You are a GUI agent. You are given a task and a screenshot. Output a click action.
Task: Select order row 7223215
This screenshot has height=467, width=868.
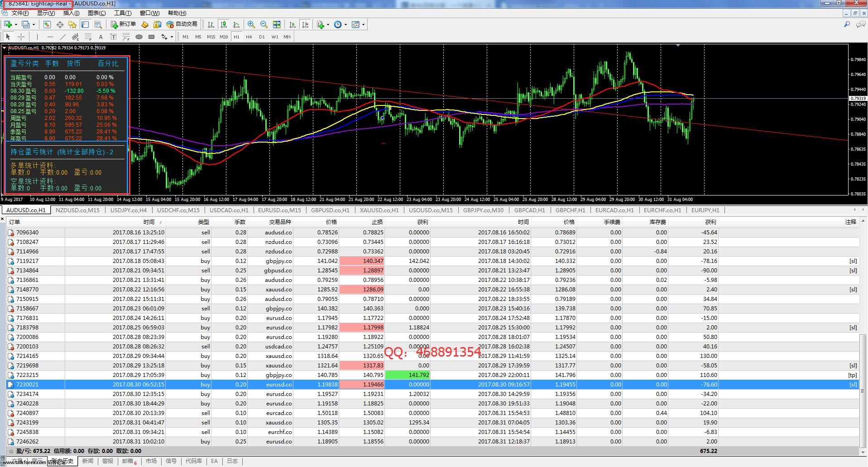pos(433,375)
